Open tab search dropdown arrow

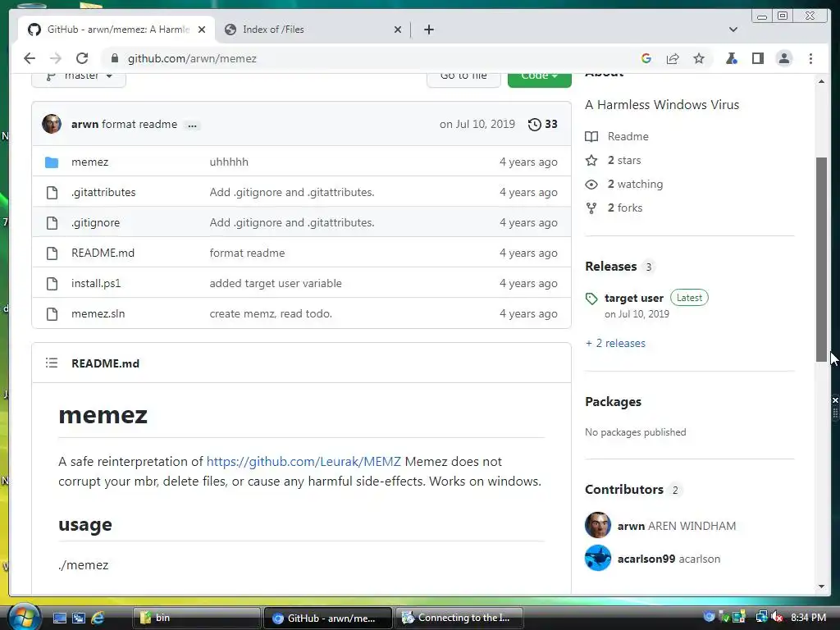[733, 30]
